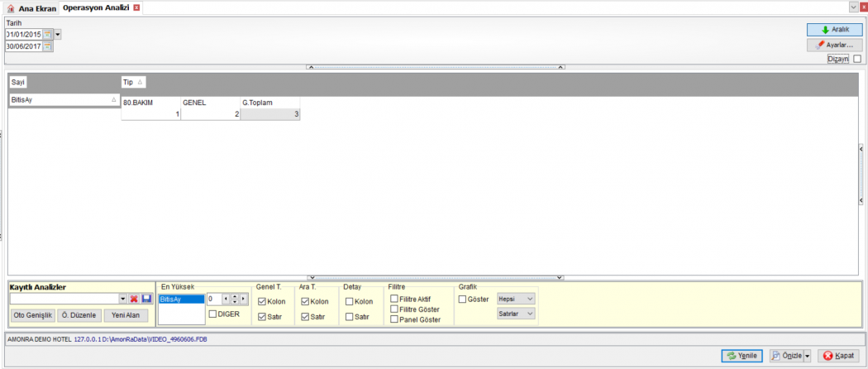868x369 pixels.
Task: Open the Önizle dropdown arrow
Action: [807, 356]
